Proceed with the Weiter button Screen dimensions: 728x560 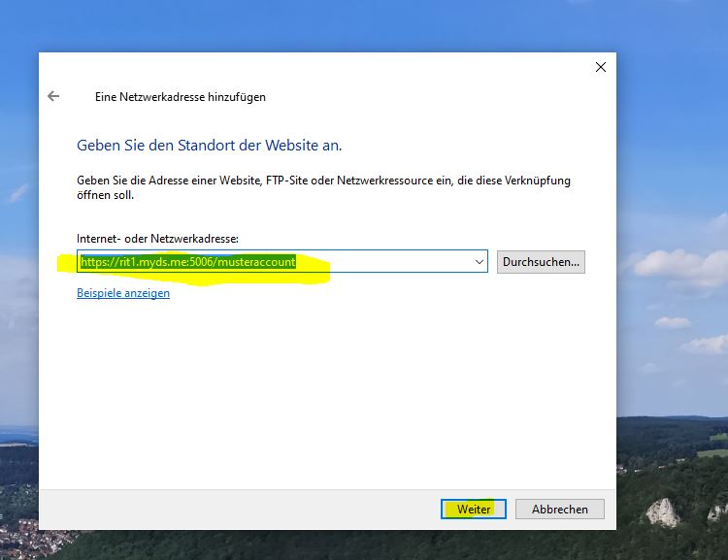[x=473, y=509]
